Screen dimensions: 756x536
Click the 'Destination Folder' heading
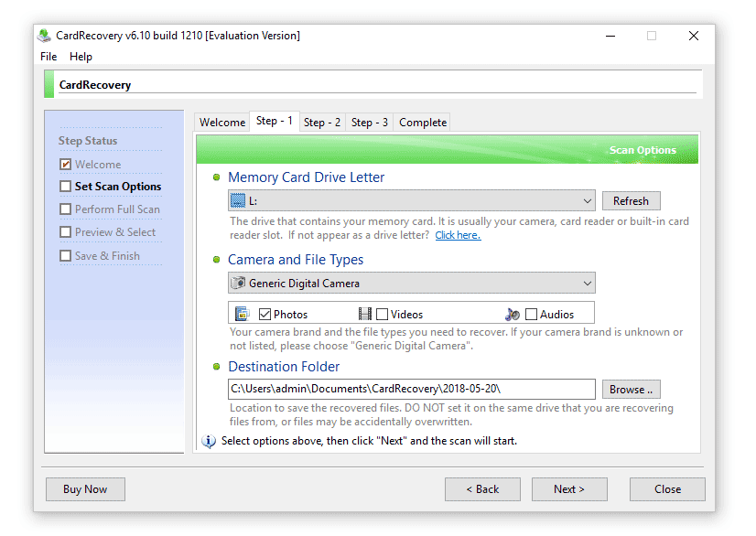coord(284,367)
